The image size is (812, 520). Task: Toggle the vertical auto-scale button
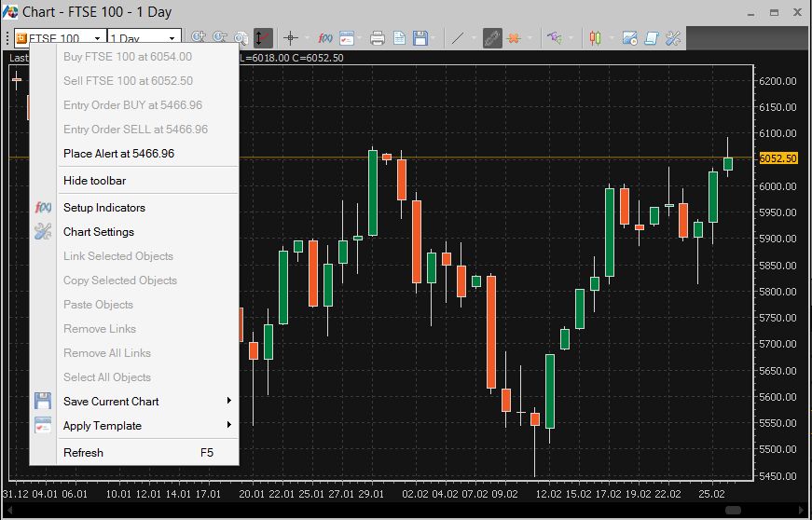[263, 38]
